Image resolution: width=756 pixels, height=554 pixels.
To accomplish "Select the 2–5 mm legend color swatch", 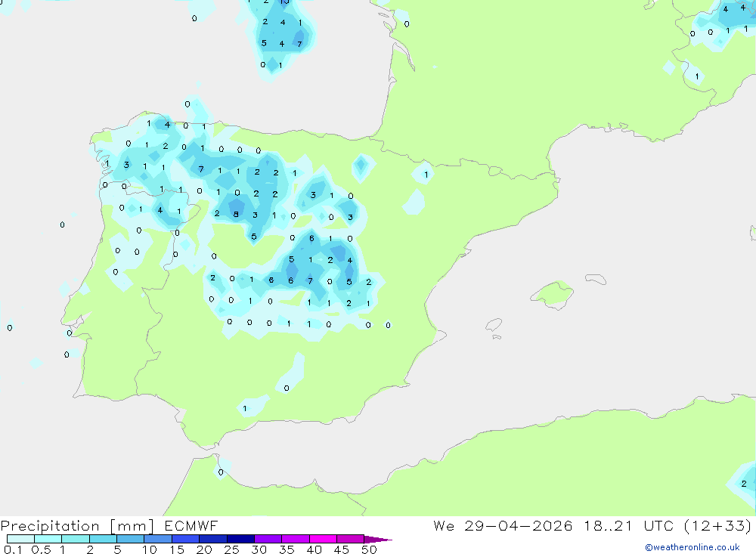I will coord(103,539).
